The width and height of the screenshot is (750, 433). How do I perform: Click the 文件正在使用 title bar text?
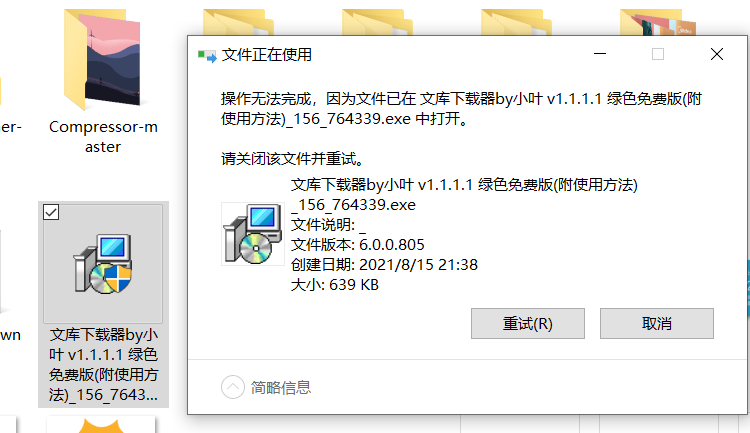point(266,55)
